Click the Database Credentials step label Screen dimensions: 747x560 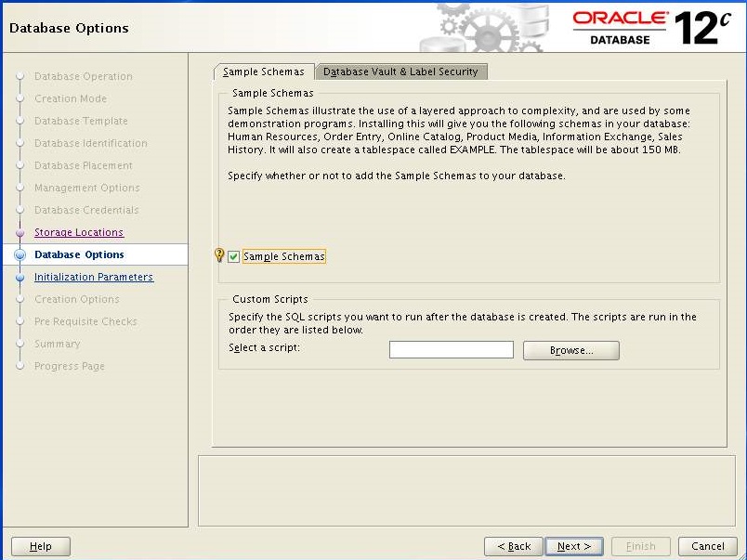[86, 210]
